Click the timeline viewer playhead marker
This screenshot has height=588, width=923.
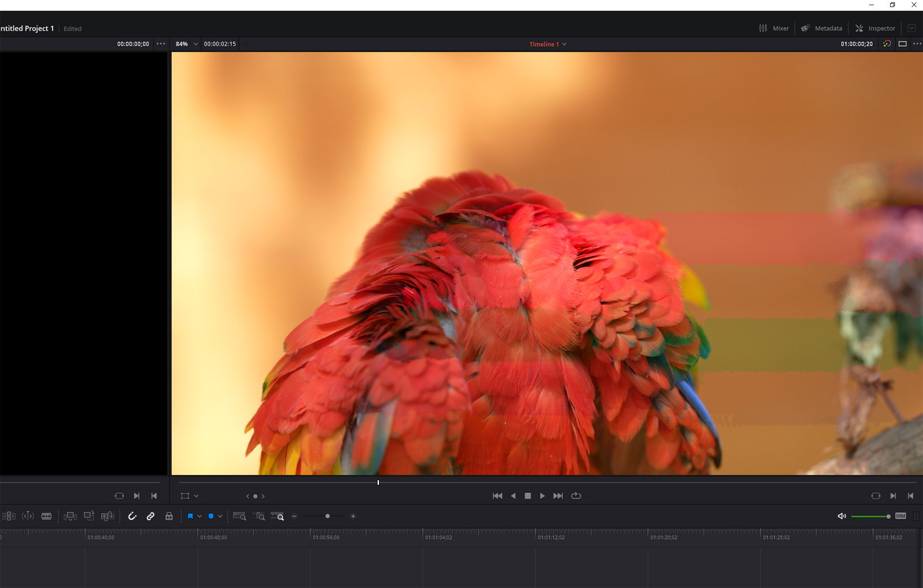pos(378,483)
